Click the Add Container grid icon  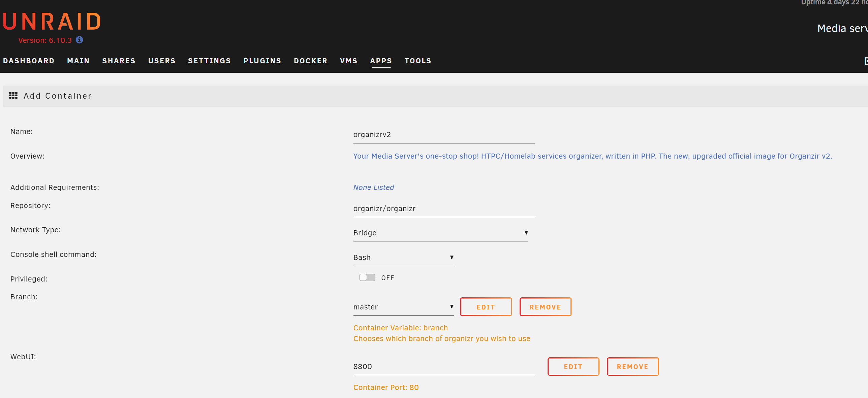coord(13,96)
